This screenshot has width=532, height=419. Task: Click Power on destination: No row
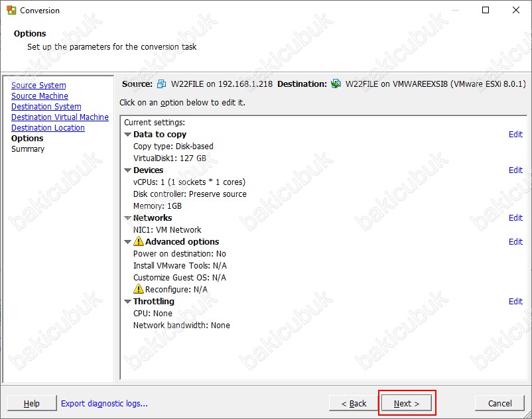click(x=180, y=253)
